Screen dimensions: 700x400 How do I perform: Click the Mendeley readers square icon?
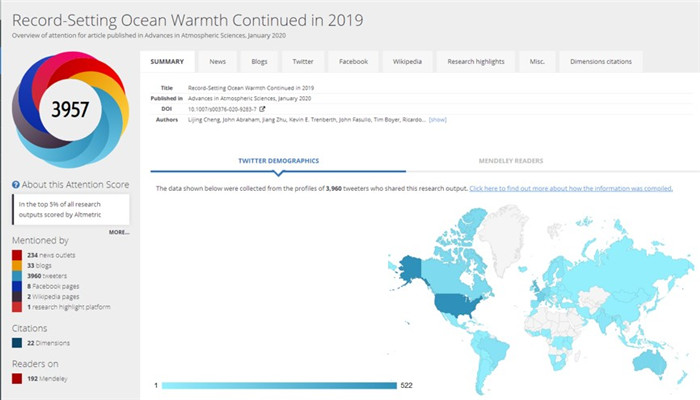(16, 380)
